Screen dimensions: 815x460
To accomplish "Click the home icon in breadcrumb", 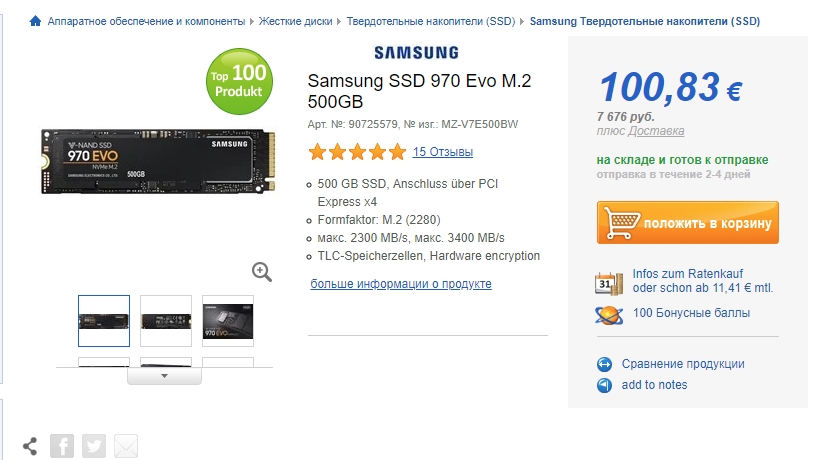I will [35, 21].
